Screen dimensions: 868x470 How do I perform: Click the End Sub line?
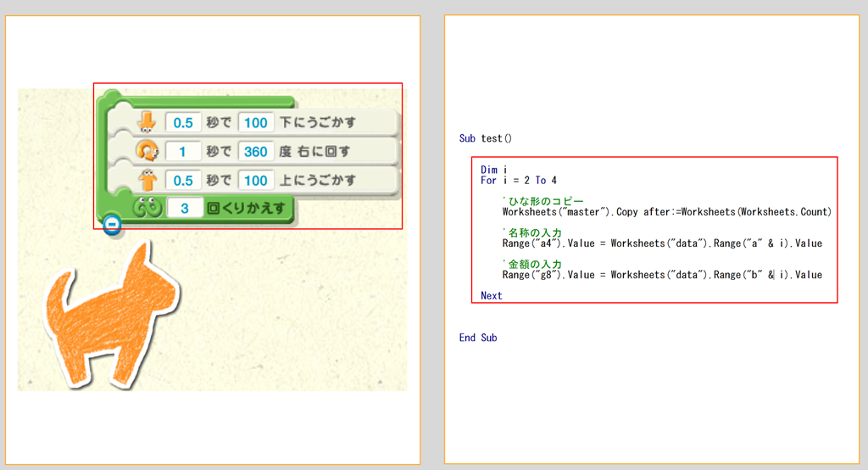478,338
